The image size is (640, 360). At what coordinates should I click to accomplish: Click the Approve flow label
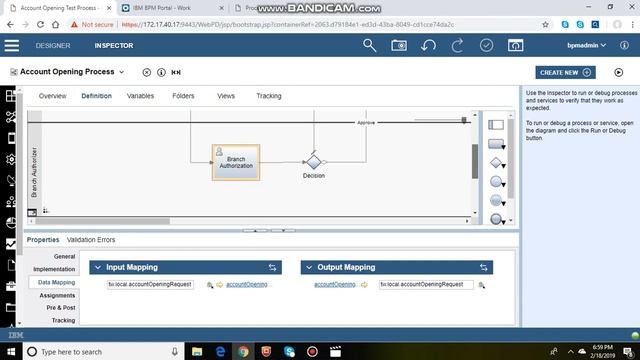click(x=366, y=122)
